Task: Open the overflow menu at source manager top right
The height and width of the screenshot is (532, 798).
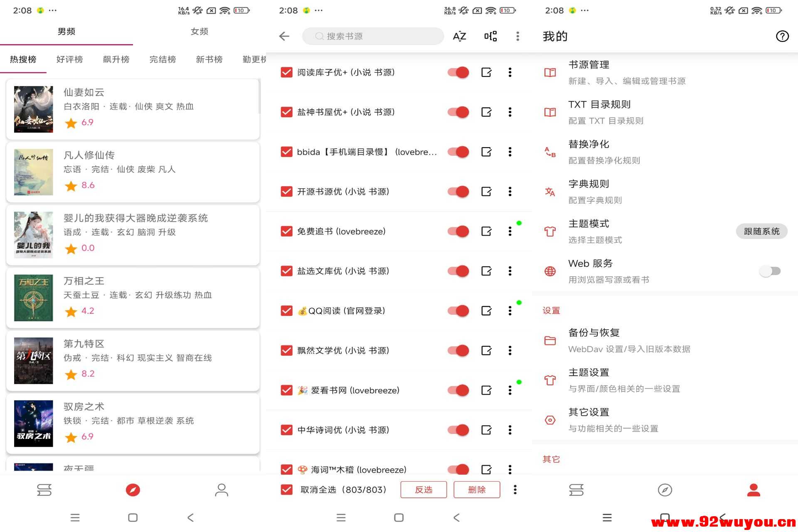Action: click(x=518, y=36)
